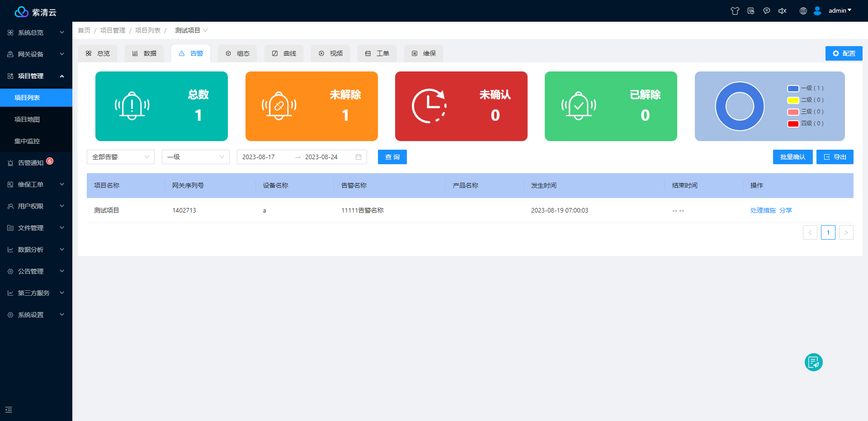Toggle the 三级 pink legend swatch

(x=793, y=112)
